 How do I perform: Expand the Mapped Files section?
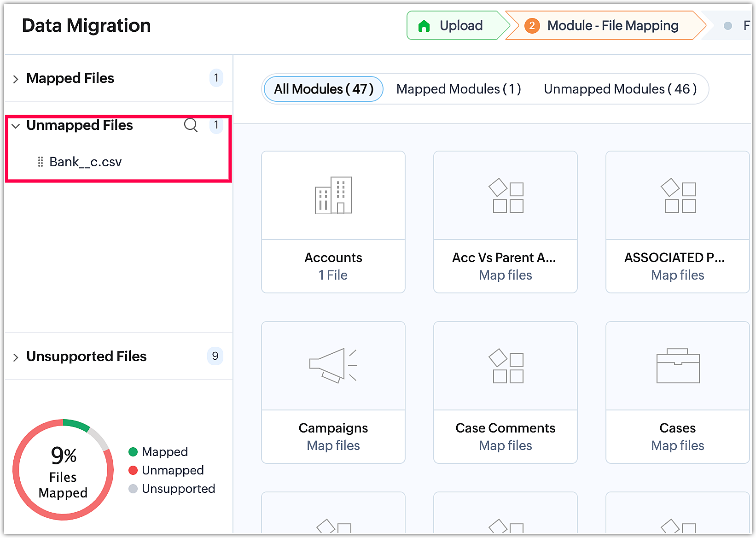click(x=16, y=79)
